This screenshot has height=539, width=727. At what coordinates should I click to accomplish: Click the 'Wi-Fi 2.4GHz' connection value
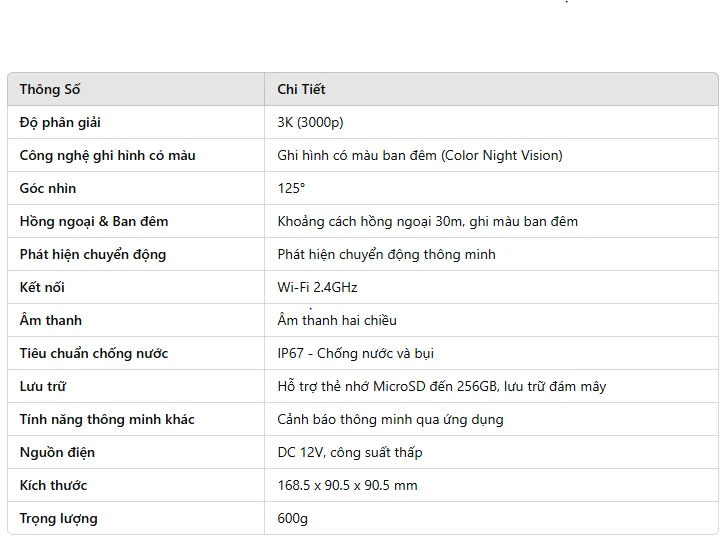click(x=317, y=287)
